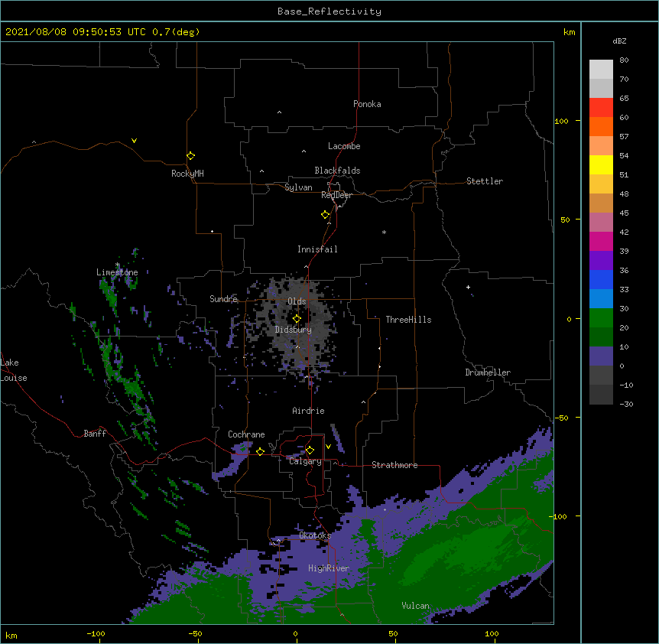Click the white plus marker west of Drumheller
Screen dimensions: 659x644
click(468, 287)
